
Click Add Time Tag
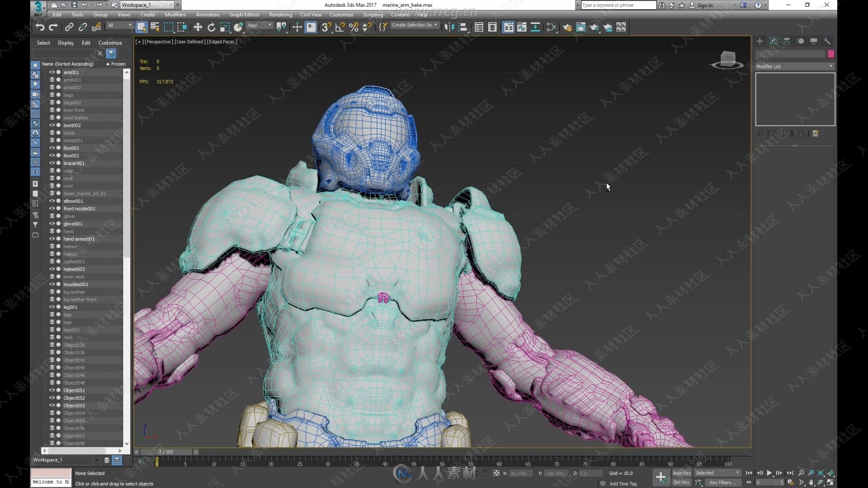pos(623,484)
